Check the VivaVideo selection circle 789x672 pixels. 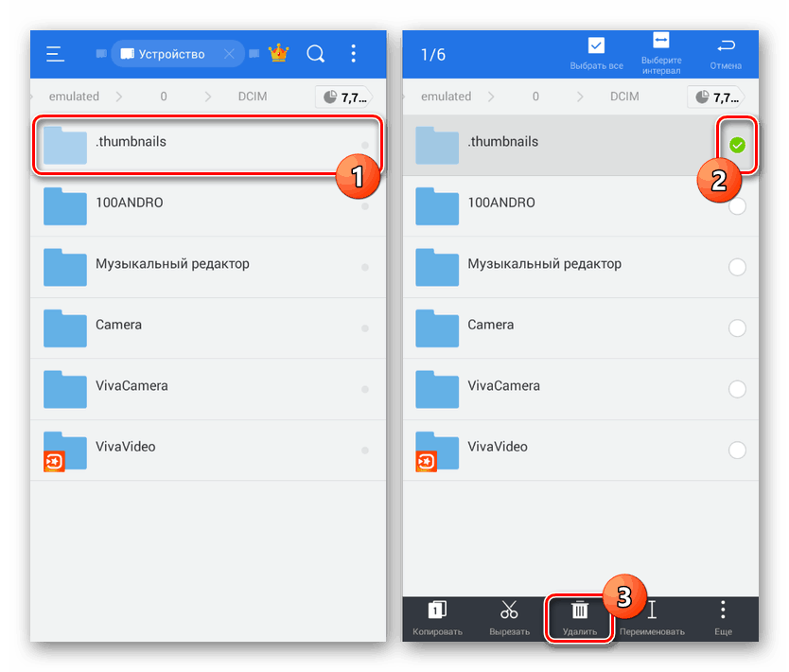737,450
